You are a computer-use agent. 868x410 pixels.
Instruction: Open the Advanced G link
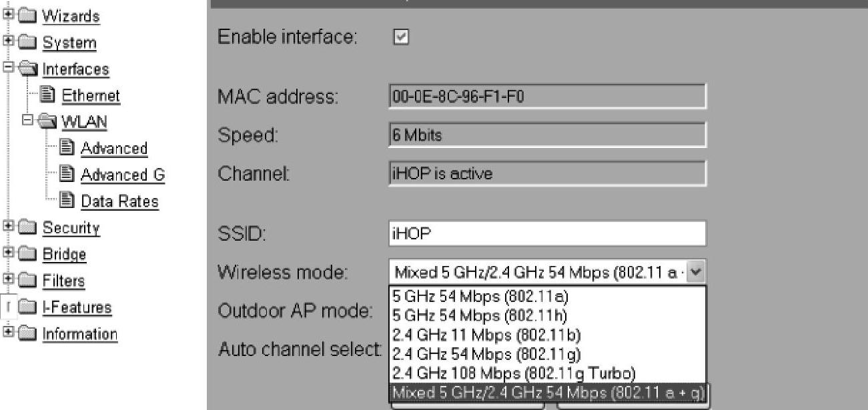[x=123, y=175]
